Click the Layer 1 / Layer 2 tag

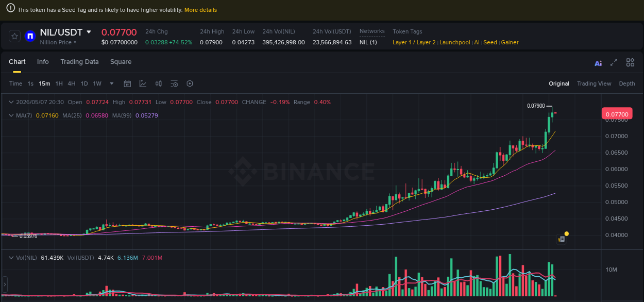click(x=414, y=42)
